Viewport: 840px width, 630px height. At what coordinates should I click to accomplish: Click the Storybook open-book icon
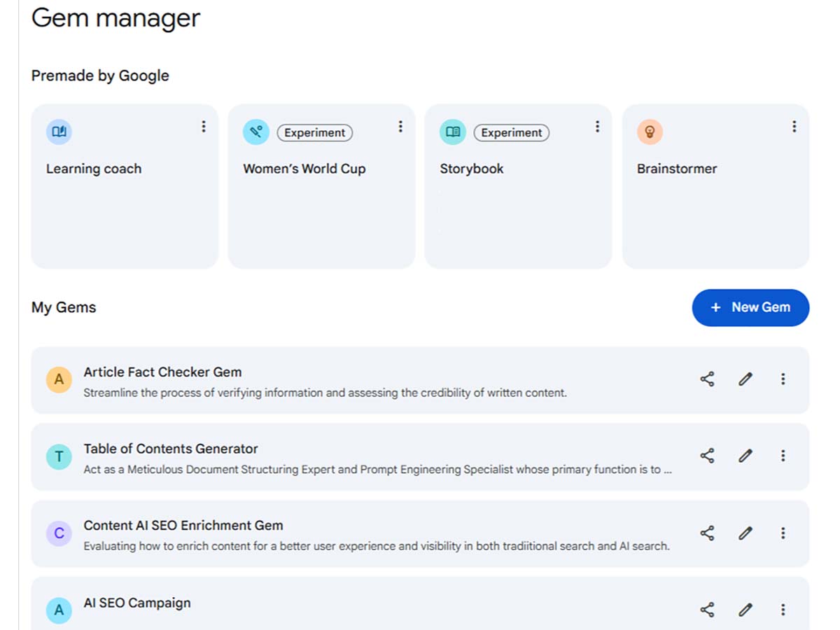pyautogui.click(x=452, y=131)
